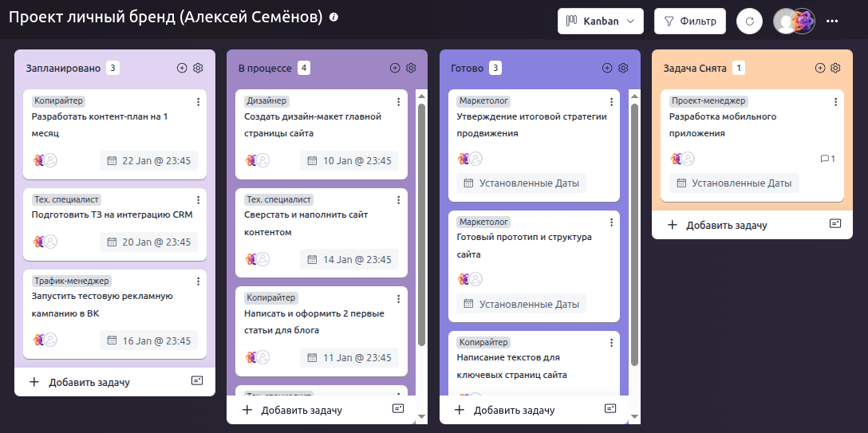Click the Фильтр button
The image size is (868, 433).
(689, 22)
